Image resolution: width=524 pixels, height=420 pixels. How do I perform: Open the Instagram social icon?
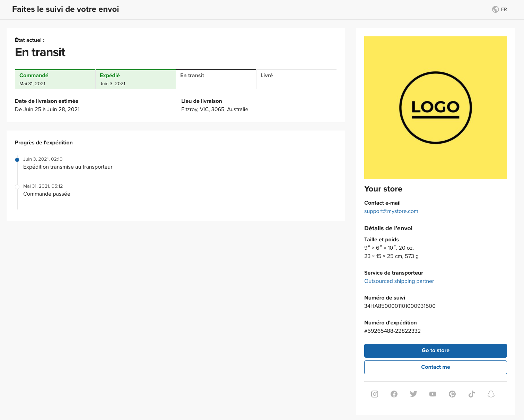[375, 394]
